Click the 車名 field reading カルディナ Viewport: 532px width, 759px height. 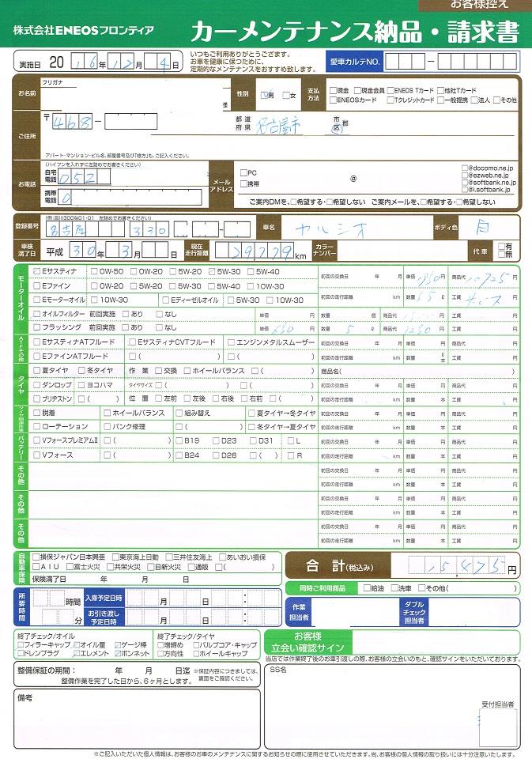pos(356,228)
